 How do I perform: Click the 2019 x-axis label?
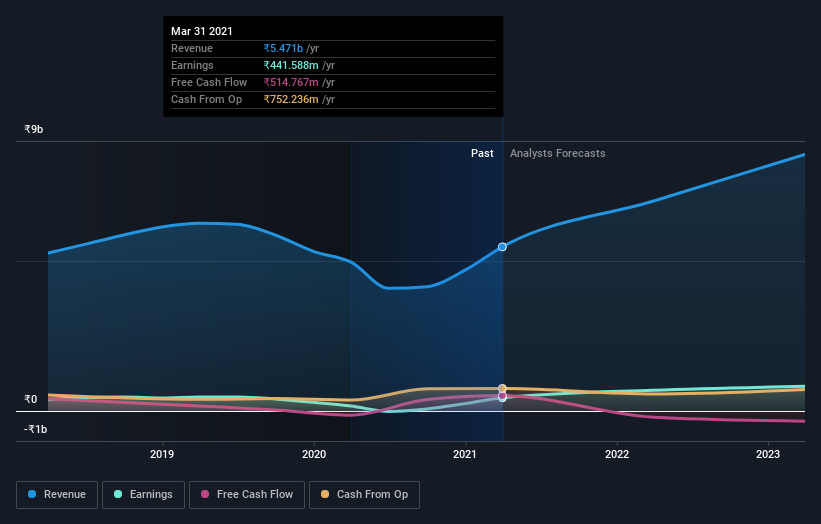[x=162, y=454]
